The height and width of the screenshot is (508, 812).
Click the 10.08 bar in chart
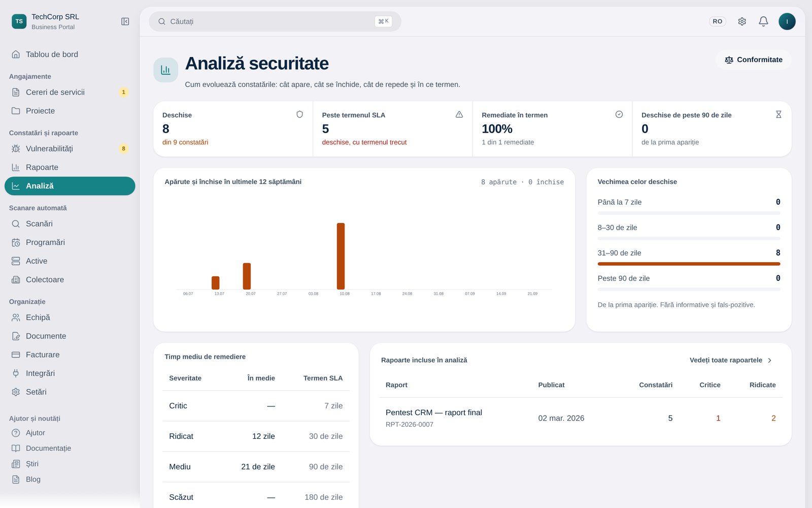341,256
